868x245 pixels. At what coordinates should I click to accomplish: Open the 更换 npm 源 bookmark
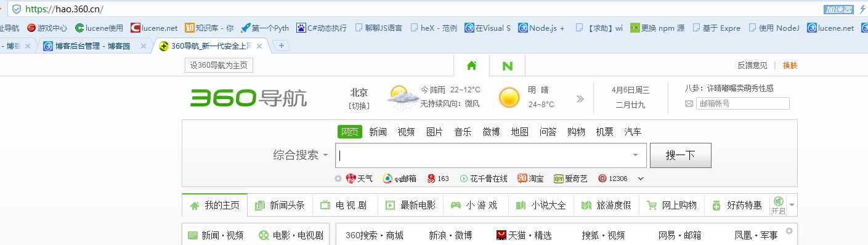pos(657,28)
